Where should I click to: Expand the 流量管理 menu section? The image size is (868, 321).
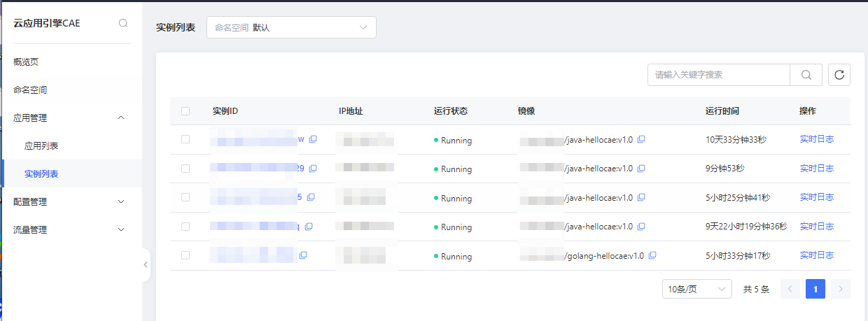(70, 229)
